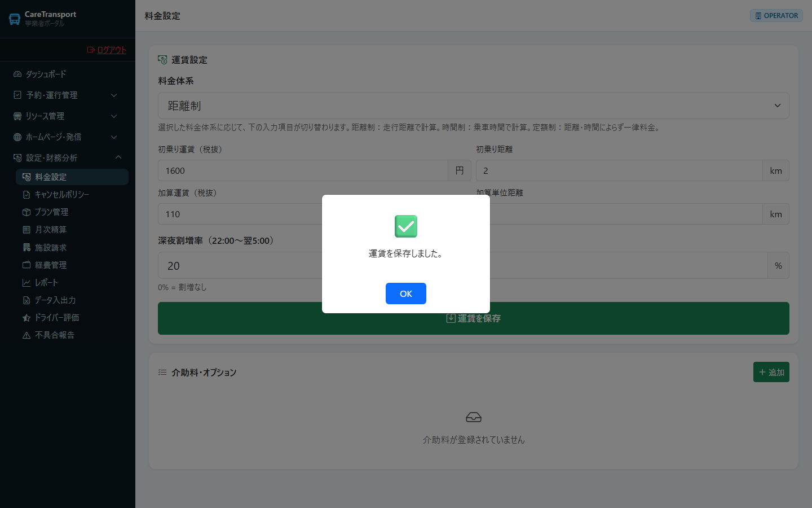Click the km unit label of 加算単位距離
Screen dimensions: 812x508
click(776, 214)
